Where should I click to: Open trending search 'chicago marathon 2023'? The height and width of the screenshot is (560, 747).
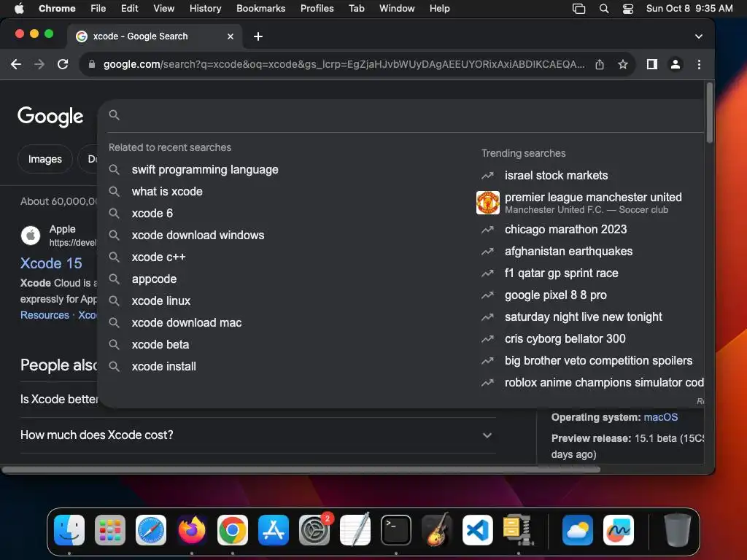click(x=565, y=230)
